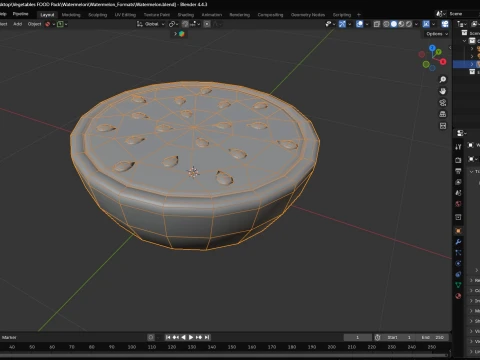Toggle X-ray mode in the header
The height and width of the screenshot is (360, 480).
(x=377, y=24)
